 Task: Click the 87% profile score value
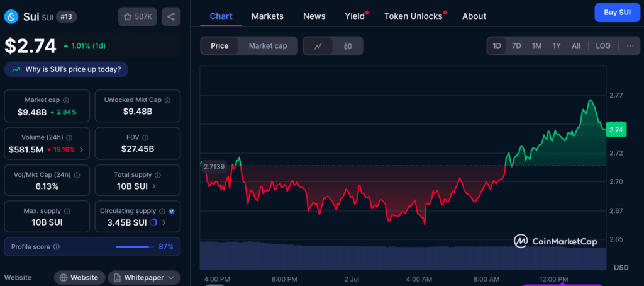pos(166,247)
